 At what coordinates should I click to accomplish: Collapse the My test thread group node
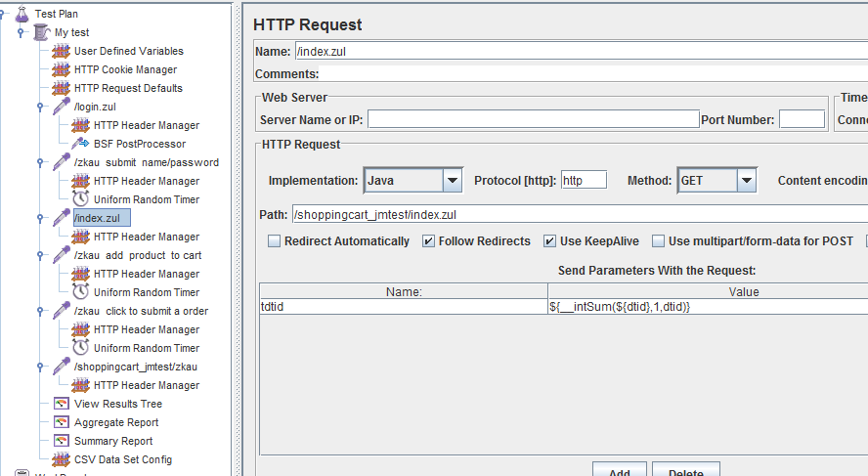pyautogui.click(x=21, y=32)
